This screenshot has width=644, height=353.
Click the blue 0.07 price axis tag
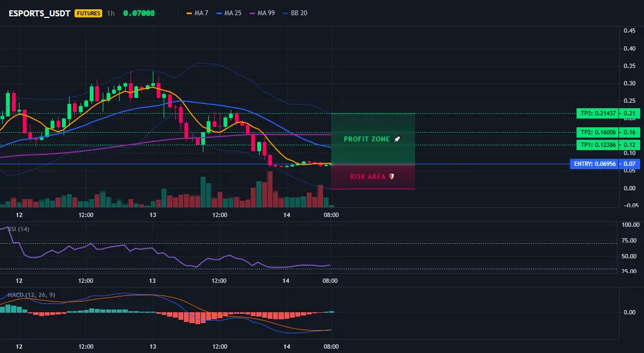coord(630,164)
